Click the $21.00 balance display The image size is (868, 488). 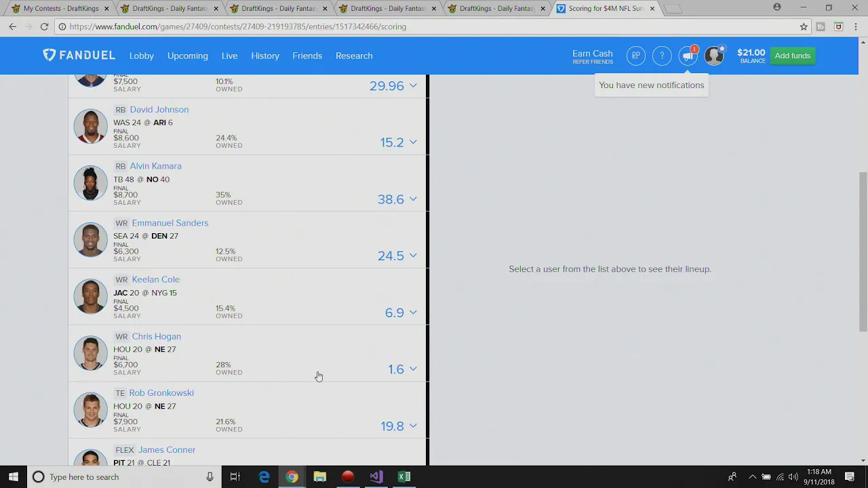pyautogui.click(x=751, y=56)
